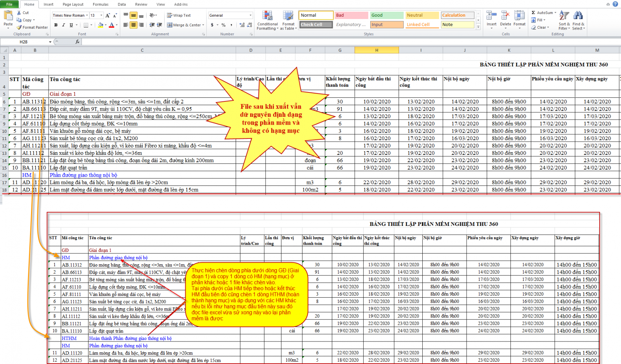Screen dimensions: 621x364
Task: Open the General number format dropdown
Action: [x=250, y=15]
